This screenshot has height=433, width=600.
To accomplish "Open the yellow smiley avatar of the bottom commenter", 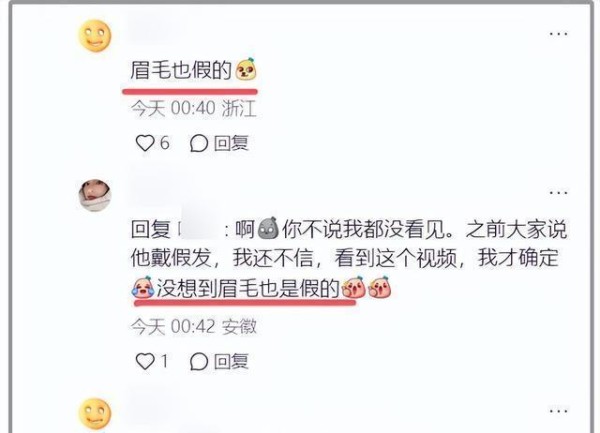I will click(x=95, y=413).
